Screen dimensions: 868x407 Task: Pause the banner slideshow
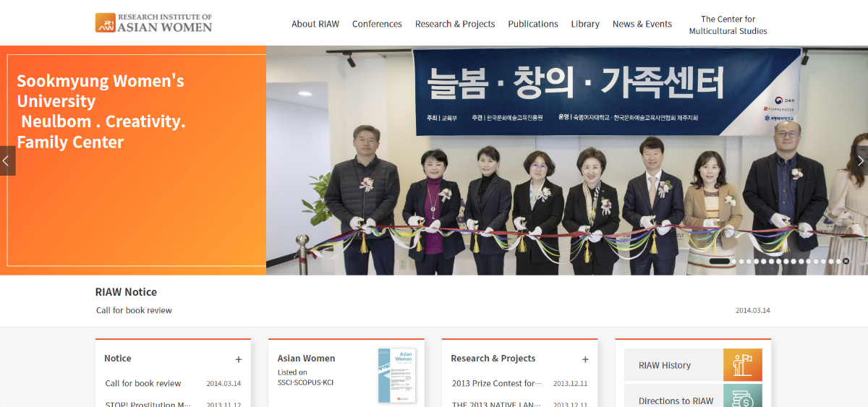pyautogui.click(x=846, y=261)
